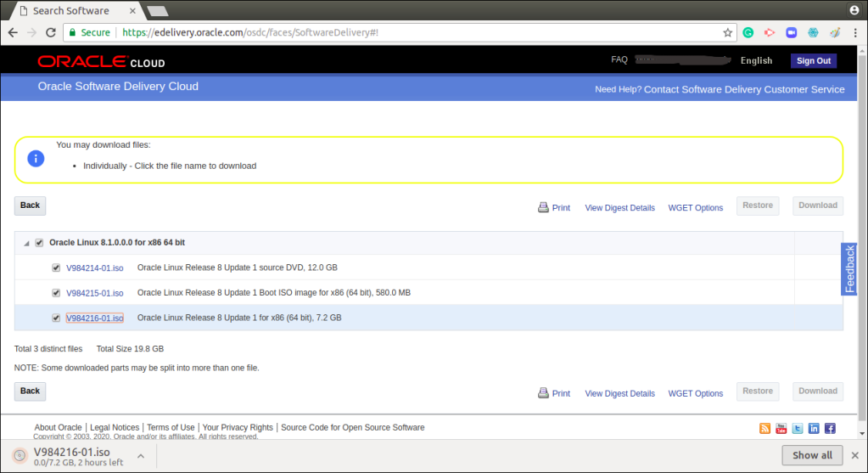
Task: Open the Twitter icon in footer
Action: click(x=797, y=428)
